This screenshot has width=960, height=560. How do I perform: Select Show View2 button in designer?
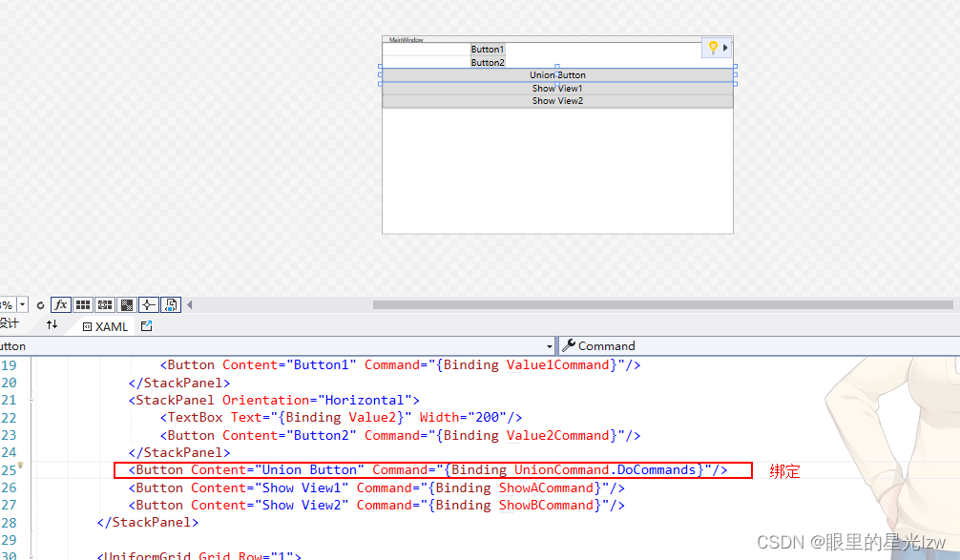[x=557, y=101]
